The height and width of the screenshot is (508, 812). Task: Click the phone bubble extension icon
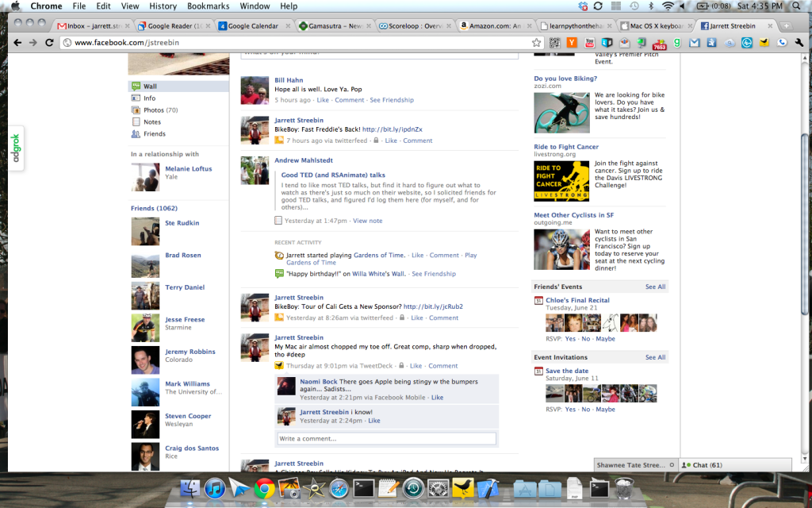pos(782,43)
